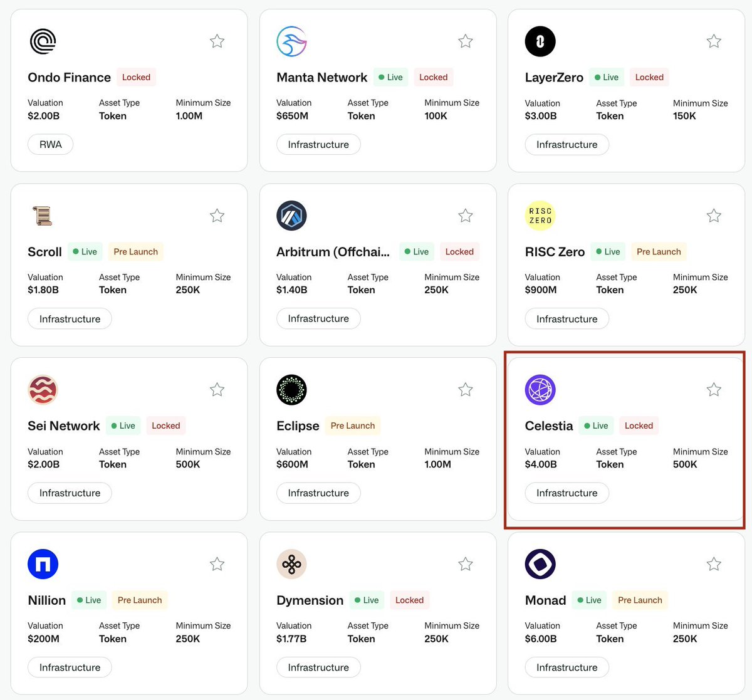Toggle the RISC Zero favorite star
This screenshot has height=700, width=752.
point(714,216)
